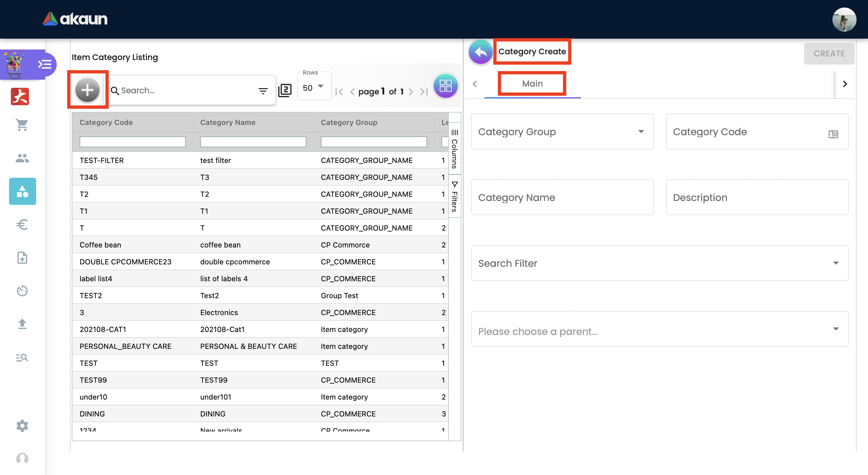Open settings gear in sidebar
The width and height of the screenshot is (868, 475).
click(22, 426)
